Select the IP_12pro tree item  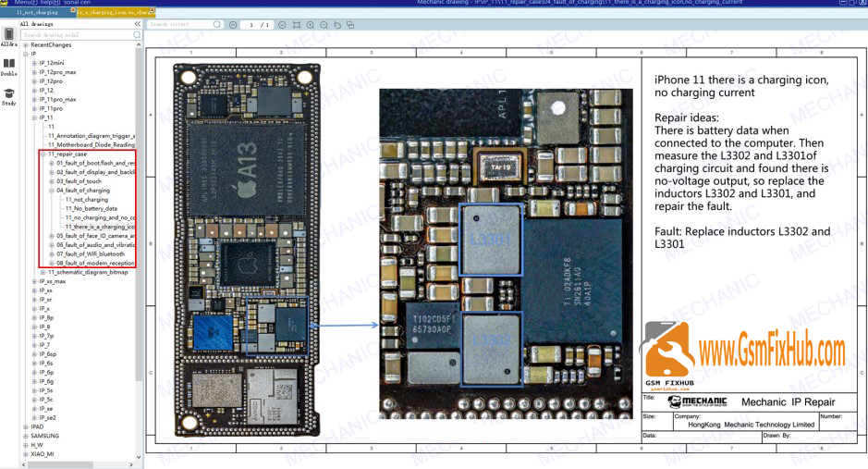coord(51,80)
